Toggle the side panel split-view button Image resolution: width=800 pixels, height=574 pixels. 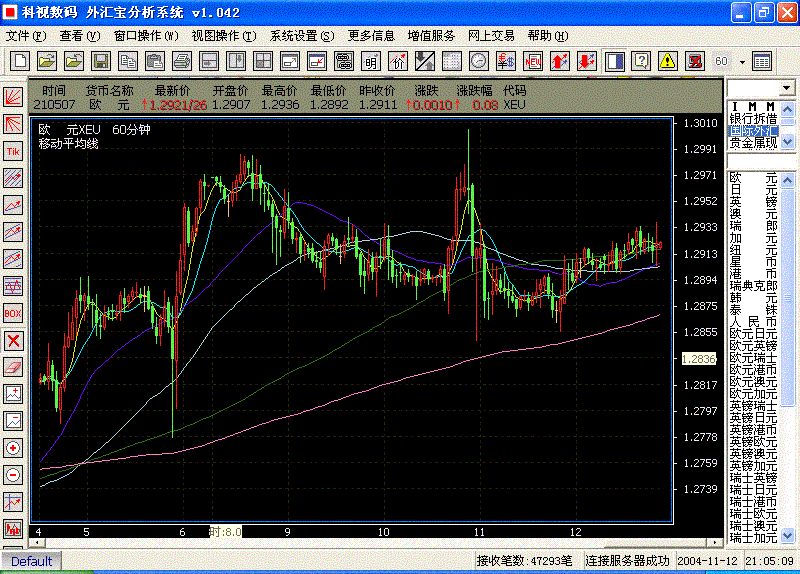pos(614,61)
